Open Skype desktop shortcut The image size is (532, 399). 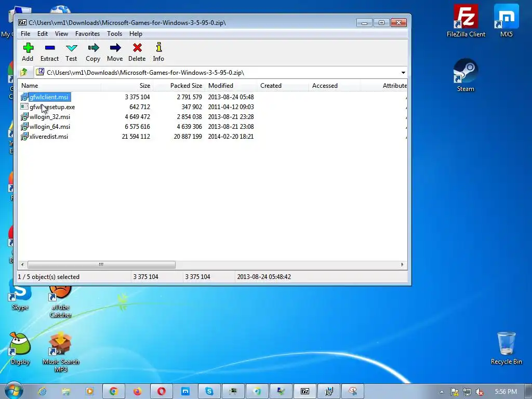point(20,298)
